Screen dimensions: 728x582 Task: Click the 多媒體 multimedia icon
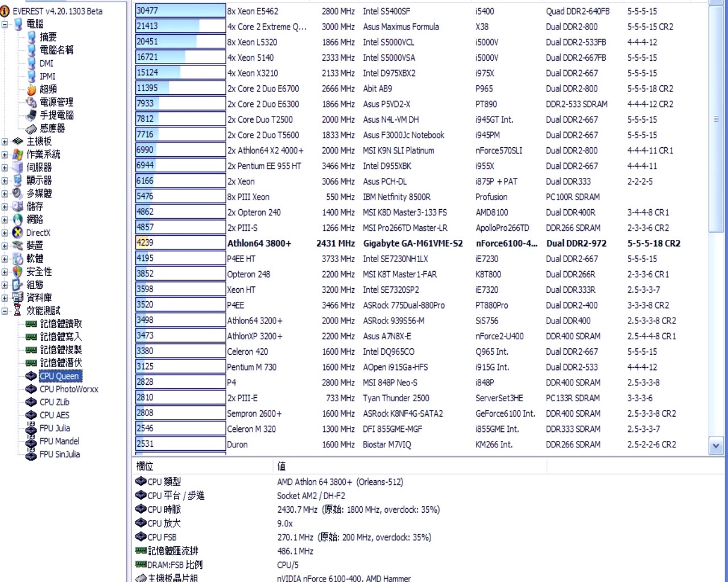pyautogui.click(x=18, y=193)
